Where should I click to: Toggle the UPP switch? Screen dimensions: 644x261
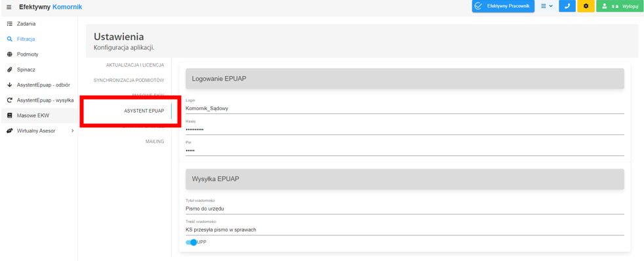coord(191,243)
